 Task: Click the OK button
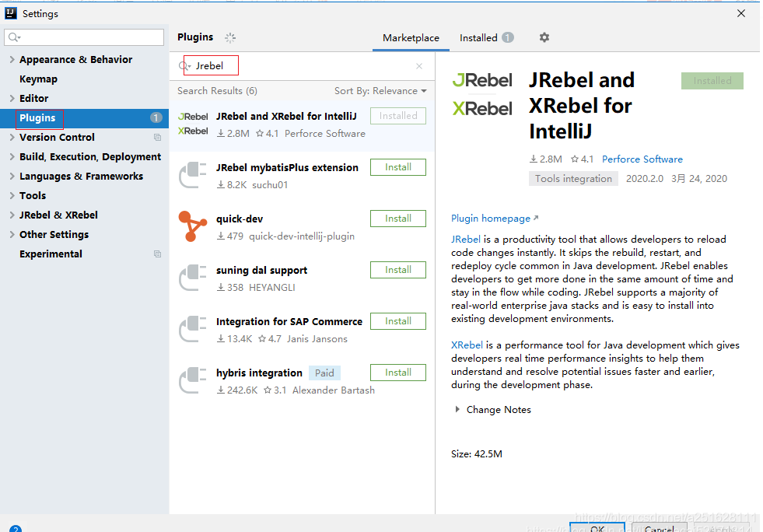[597, 527]
